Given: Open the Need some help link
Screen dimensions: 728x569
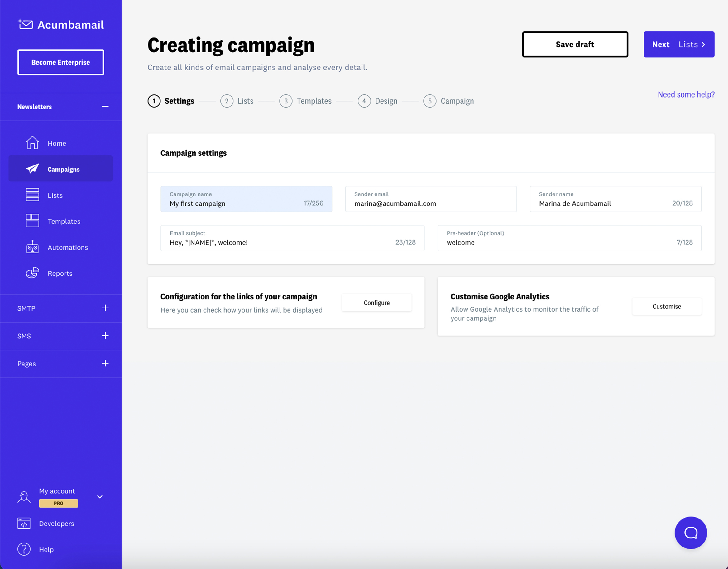Looking at the screenshot, I should [686, 94].
